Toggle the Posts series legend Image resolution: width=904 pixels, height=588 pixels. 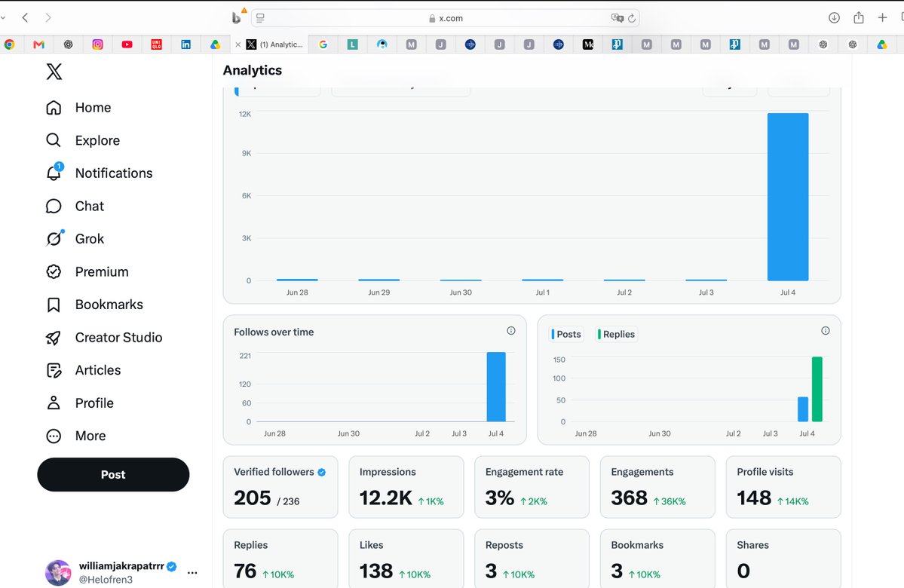pyautogui.click(x=567, y=335)
